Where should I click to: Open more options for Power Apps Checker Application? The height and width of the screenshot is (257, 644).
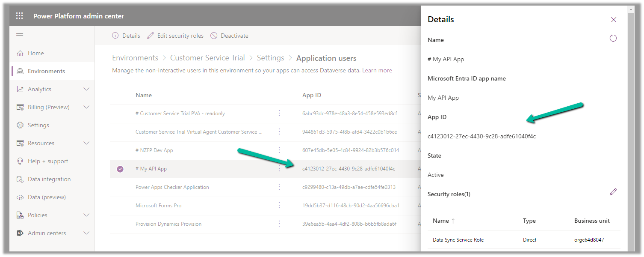pyautogui.click(x=279, y=187)
